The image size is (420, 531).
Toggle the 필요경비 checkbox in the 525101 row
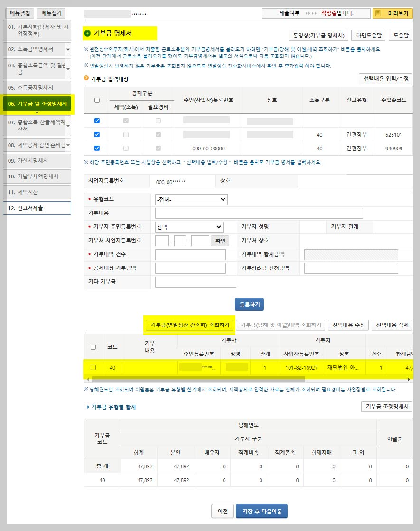point(158,134)
